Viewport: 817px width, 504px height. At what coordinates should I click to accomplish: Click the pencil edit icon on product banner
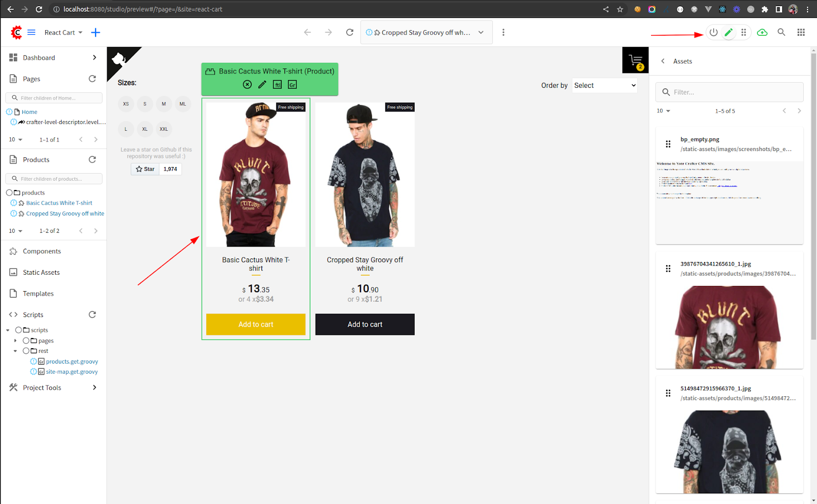click(x=262, y=85)
